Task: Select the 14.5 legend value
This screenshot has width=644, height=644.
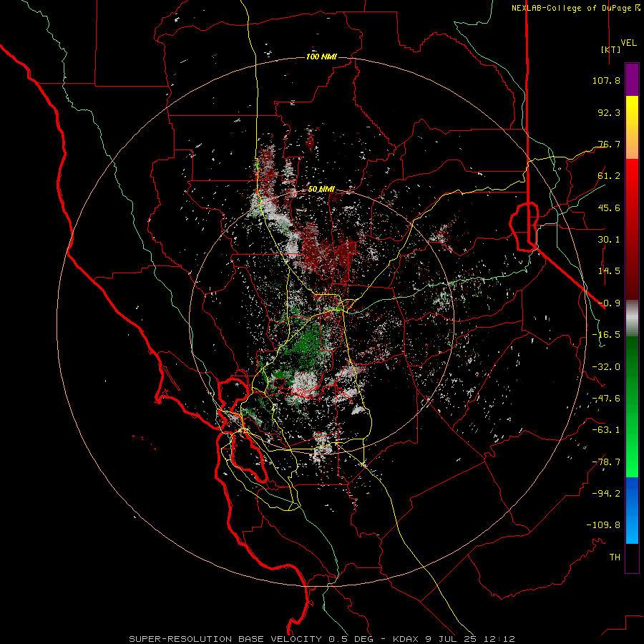Action: (609, 271)
